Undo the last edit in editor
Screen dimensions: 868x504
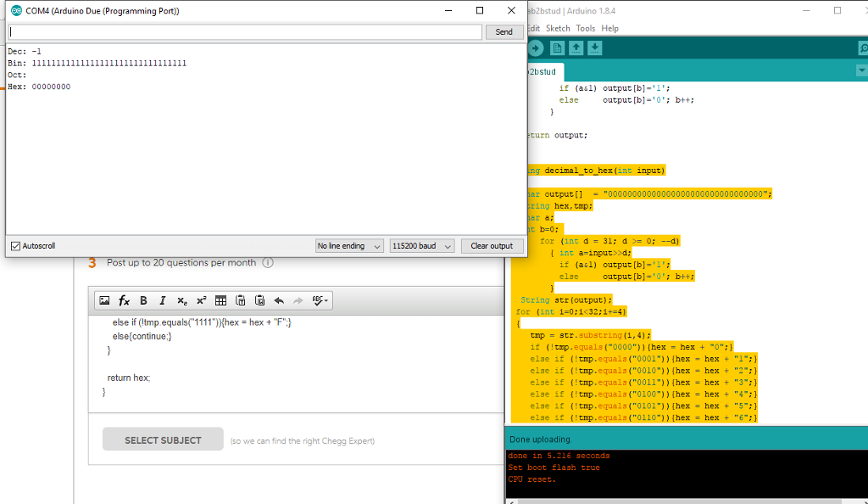[279, 300]
